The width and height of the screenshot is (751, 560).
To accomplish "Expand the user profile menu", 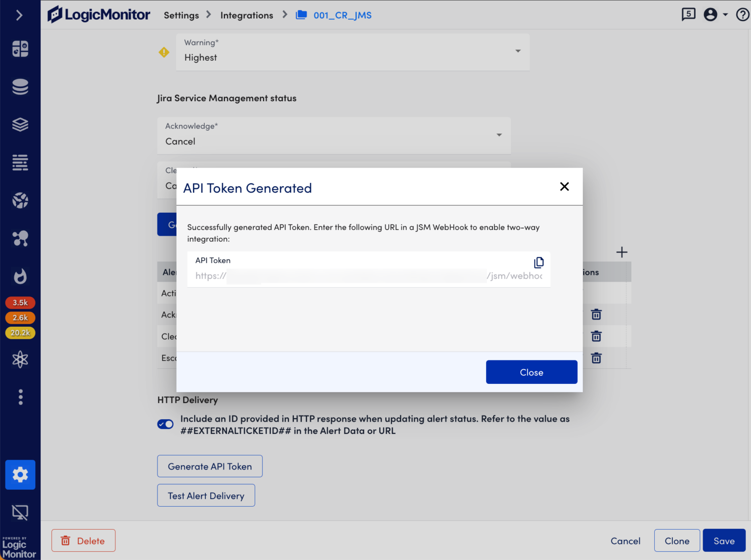I will click(x=714, y=14).
